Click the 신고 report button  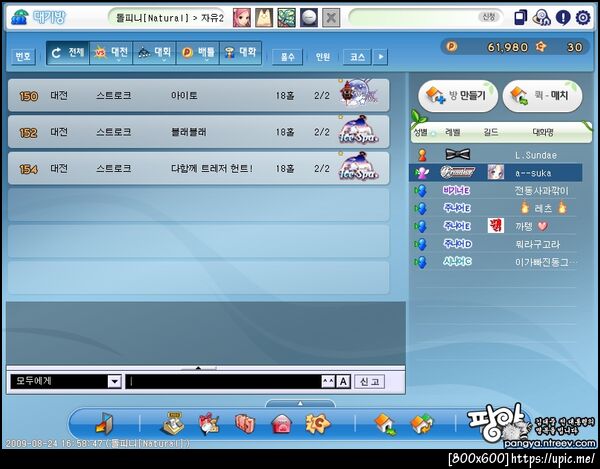tap(370, 381)
